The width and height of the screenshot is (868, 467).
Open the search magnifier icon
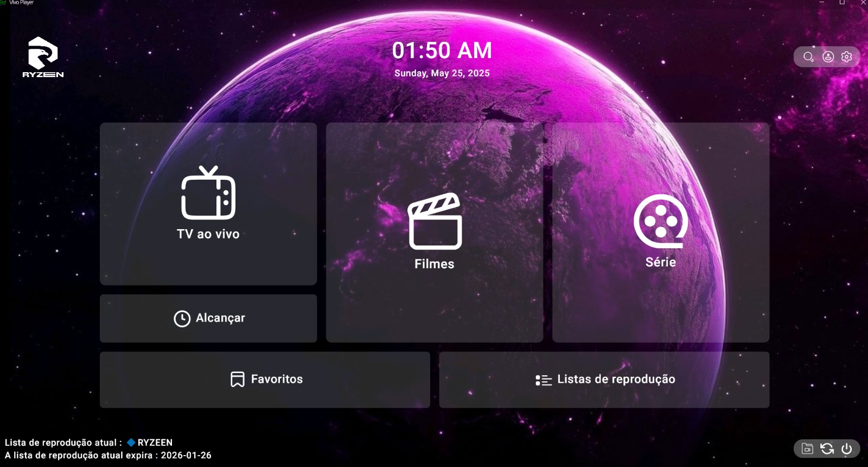point(808,57)
